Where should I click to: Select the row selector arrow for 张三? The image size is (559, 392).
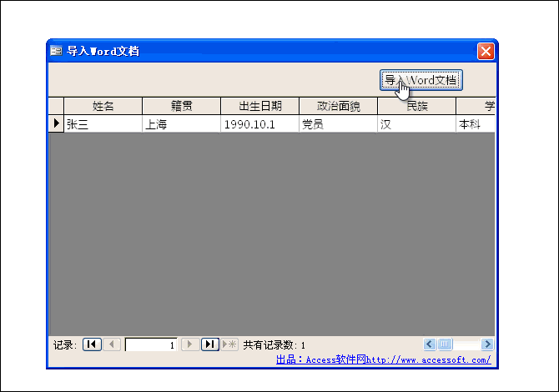pyautogui.click(x=56, y=123)
